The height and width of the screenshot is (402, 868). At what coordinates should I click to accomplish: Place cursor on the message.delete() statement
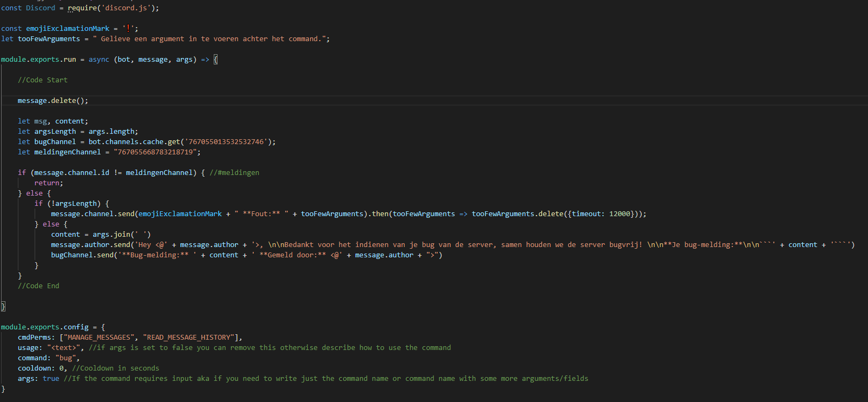(52, 101)
